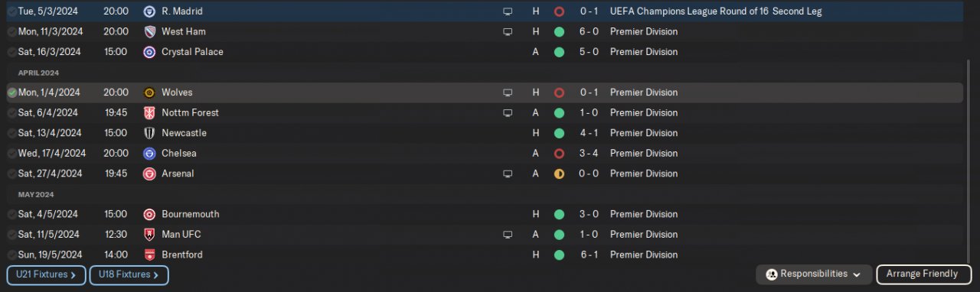
Task: Select the Newcastle club crest
Action: click(x=149, y=133)
